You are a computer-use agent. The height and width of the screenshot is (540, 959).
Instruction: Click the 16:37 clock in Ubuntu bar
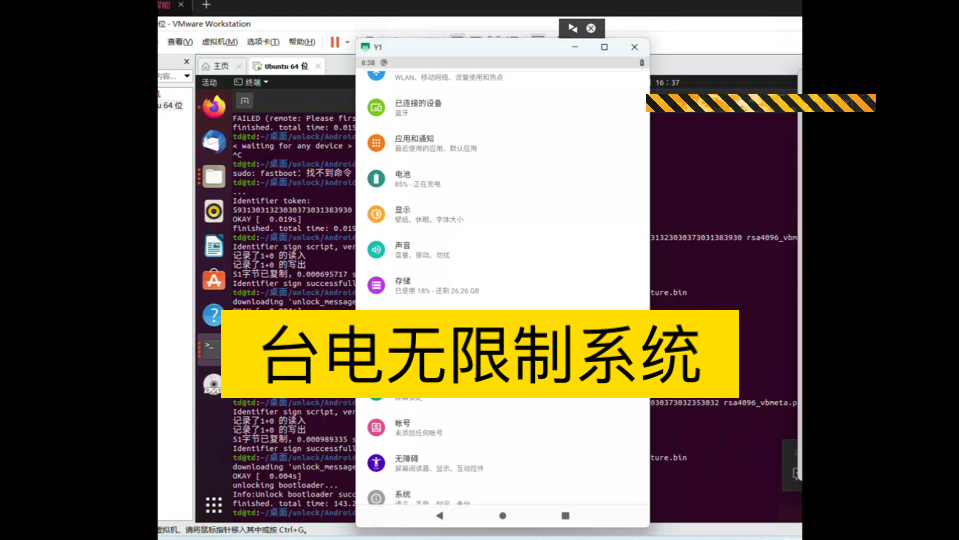667,83
